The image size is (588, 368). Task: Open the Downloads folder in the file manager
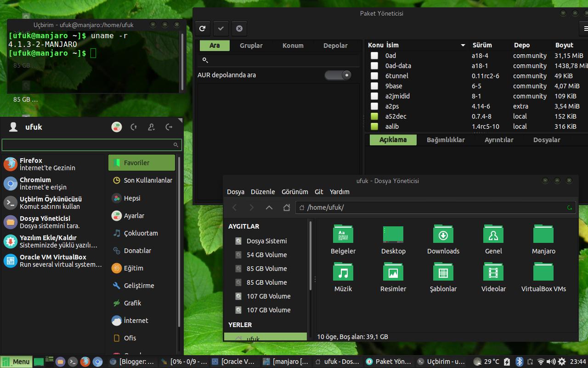pyautogui.click(x=443, y=234)
